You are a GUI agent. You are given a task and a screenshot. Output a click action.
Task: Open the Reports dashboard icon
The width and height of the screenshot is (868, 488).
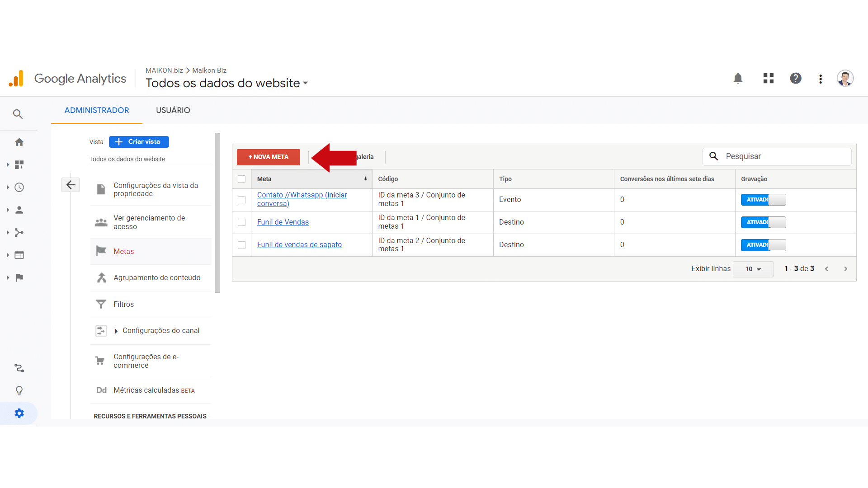point(19,164)
